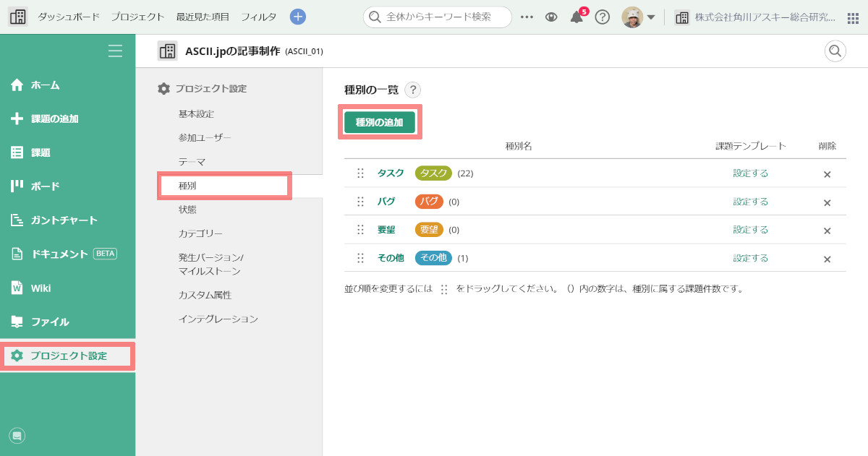Open the three-dots more menu
The image size is (868, 456).
[x=527, y=17]
